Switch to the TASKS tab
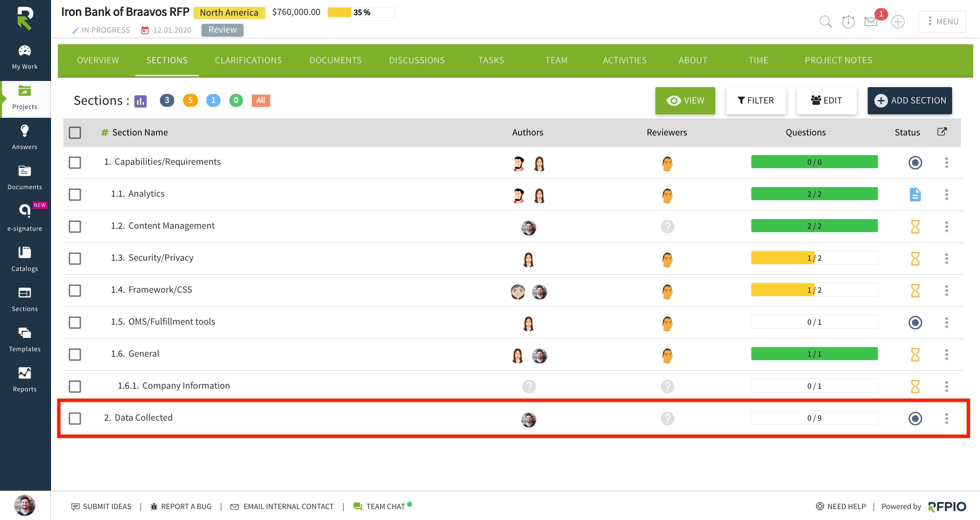The height and width of the screenshot is (520, 980). [x=491, y=60]
